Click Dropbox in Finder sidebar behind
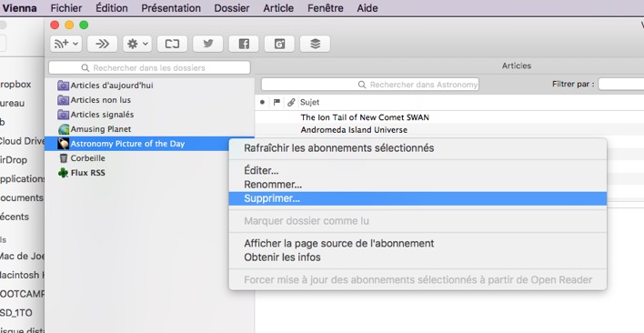Viewport: 644px width, 333px height. pos(15,85)
